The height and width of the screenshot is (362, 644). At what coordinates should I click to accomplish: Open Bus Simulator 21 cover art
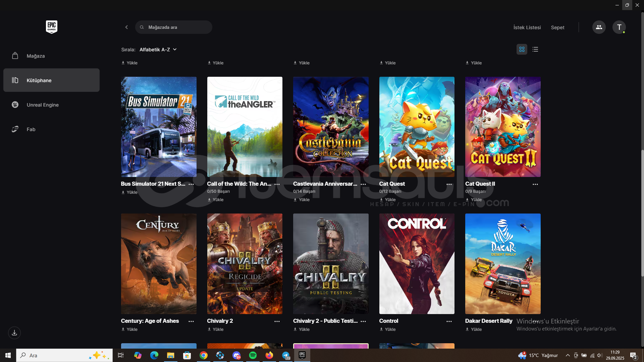coord(159,127)
